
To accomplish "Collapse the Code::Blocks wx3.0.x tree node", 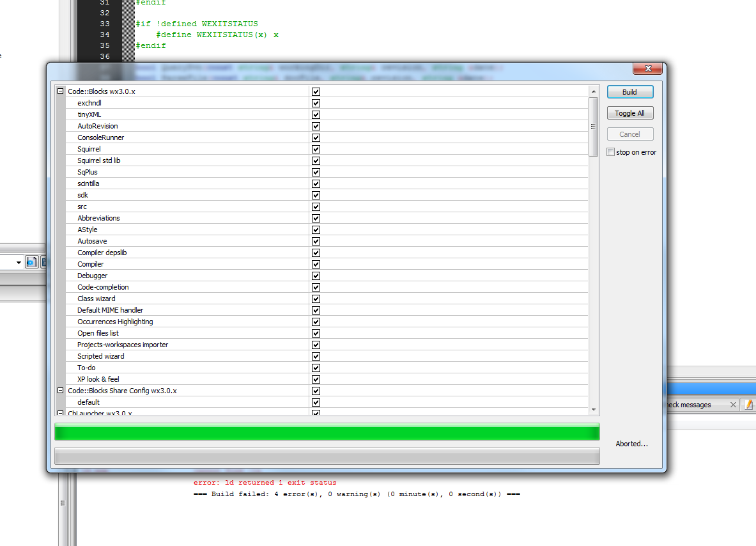I will (x=60, y=91).
